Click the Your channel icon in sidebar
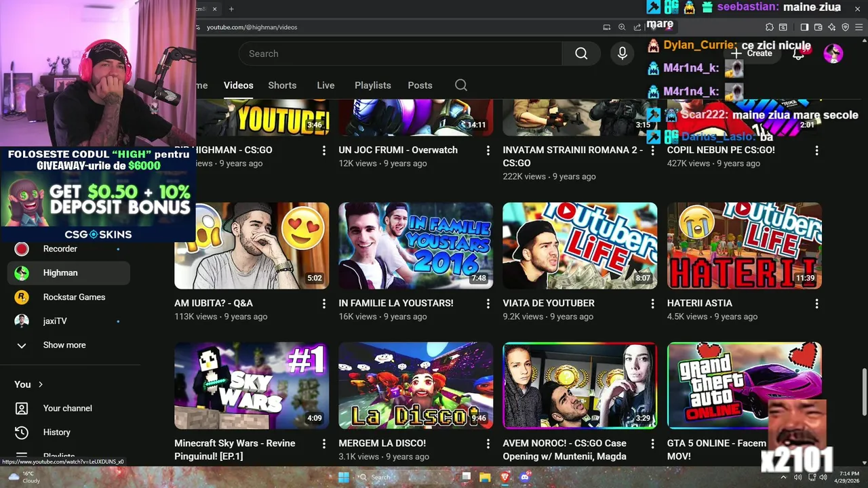868x488 pixels. pos(22,408)
